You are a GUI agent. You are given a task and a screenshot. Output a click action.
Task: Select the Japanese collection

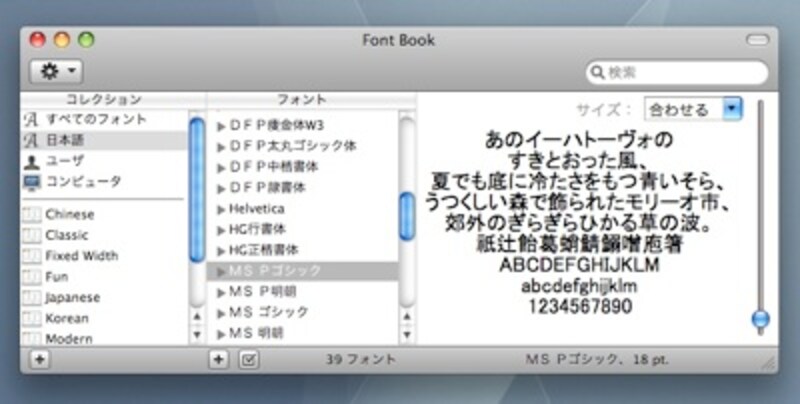point(105,297)
